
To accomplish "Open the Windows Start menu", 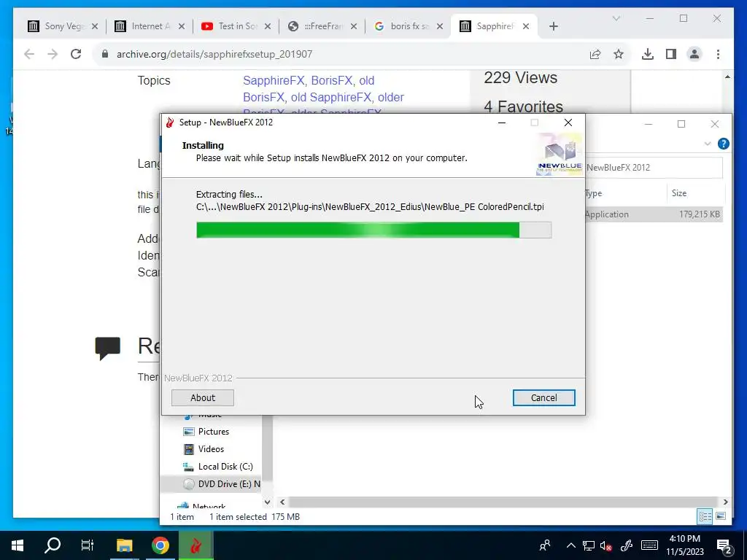I will coord(18,545).
